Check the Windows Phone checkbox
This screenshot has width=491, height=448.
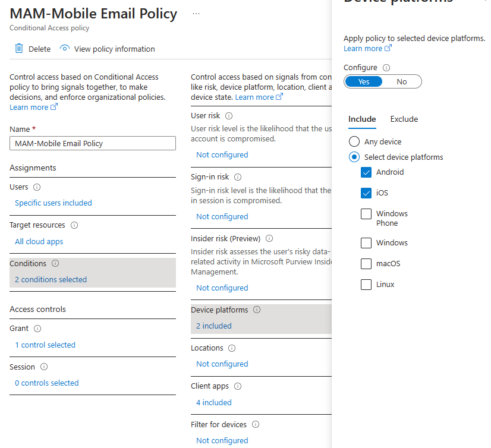tap(366, 214)
